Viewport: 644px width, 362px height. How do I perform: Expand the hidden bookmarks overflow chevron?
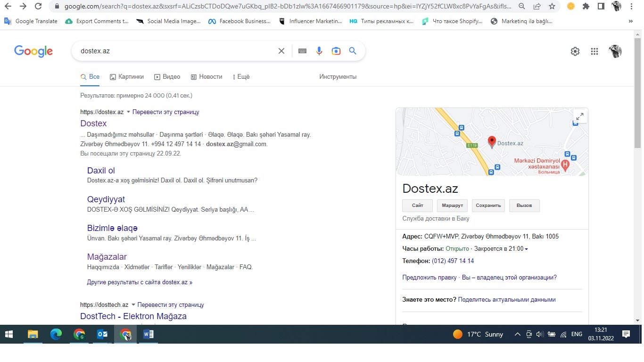pos(631,21)
